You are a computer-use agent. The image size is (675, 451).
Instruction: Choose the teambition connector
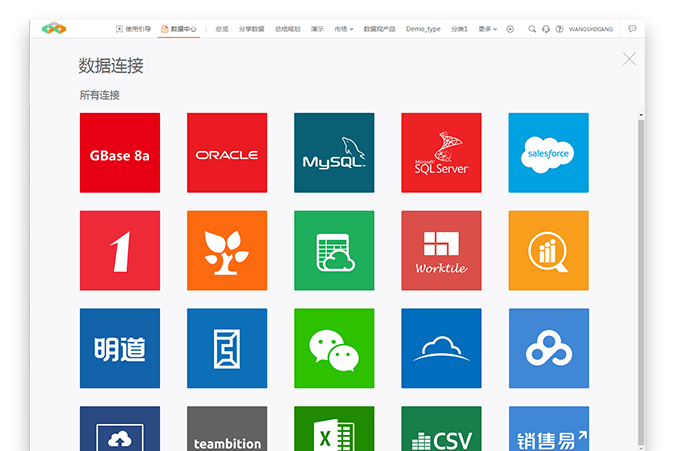point(227,429)
